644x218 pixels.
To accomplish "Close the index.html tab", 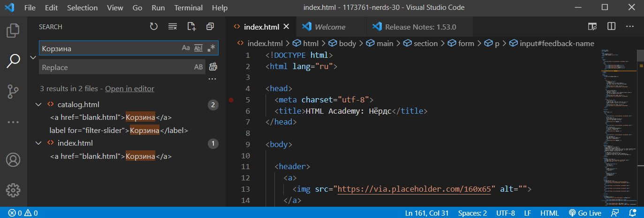I will pyautogui.click(x=287, y=27).
